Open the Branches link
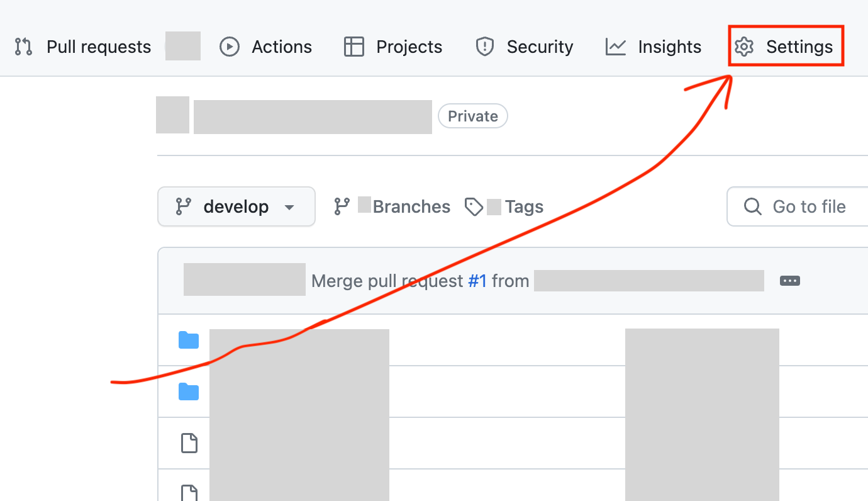The image size is (868, 501). 411,206
